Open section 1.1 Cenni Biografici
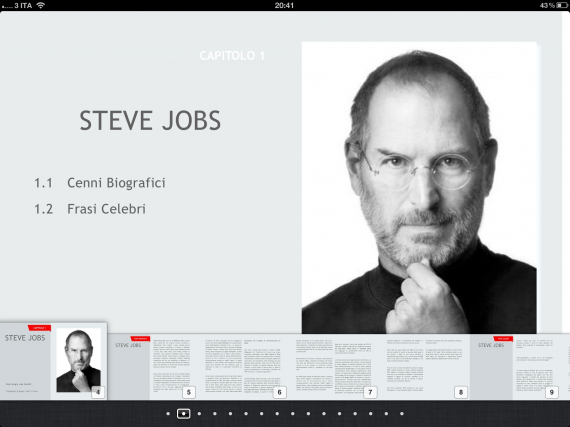This screenshot has height=427, width=570. pos(100,183)
